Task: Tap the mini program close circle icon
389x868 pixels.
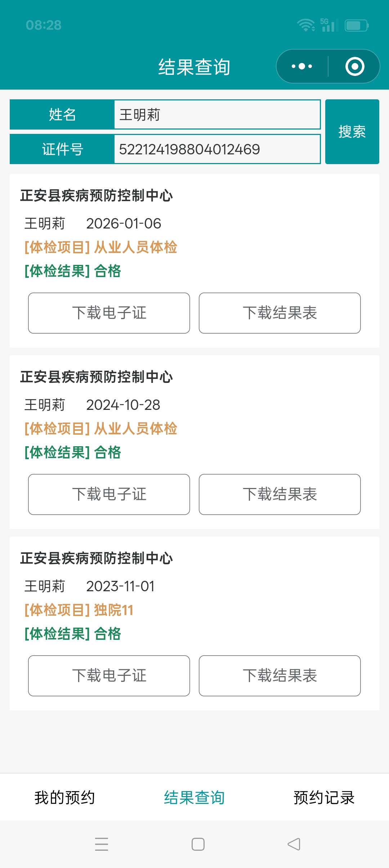Action: tap(355, 66)
